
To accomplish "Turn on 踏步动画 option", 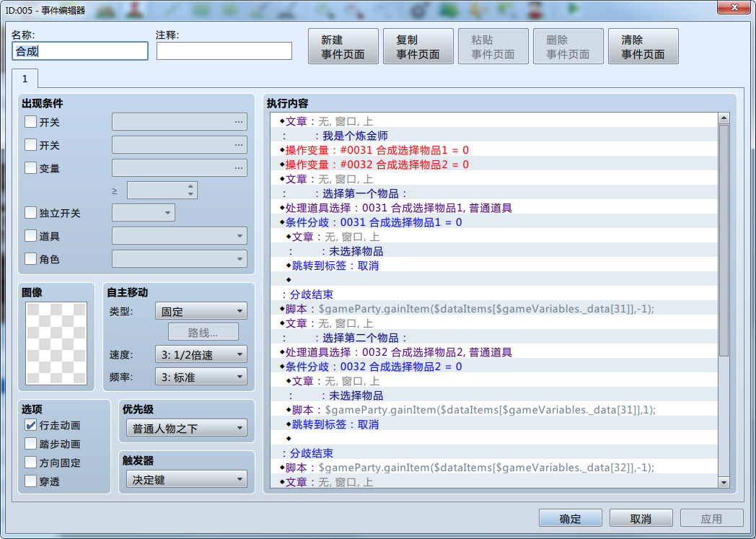I will (30, 444).
